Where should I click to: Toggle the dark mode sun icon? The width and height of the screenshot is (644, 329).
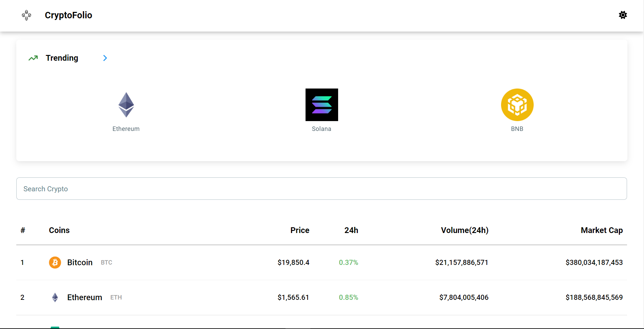(x=623, y=15)
